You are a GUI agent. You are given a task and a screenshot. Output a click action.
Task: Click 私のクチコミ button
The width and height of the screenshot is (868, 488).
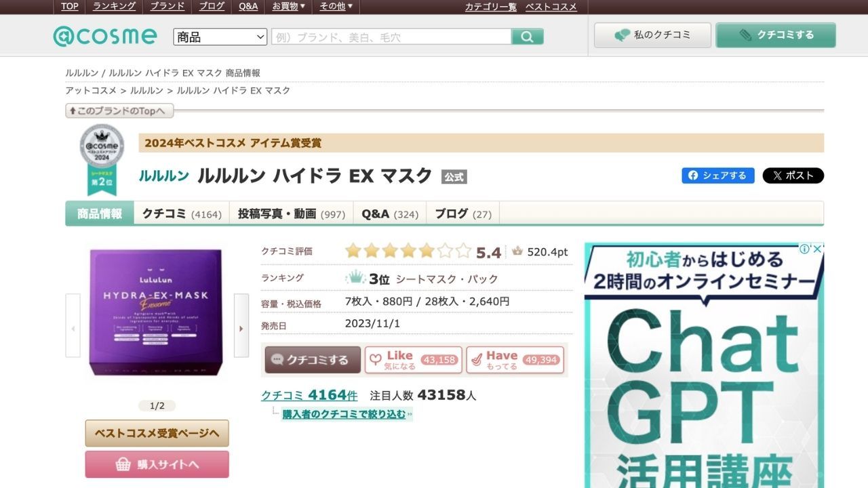click(652, 35)
